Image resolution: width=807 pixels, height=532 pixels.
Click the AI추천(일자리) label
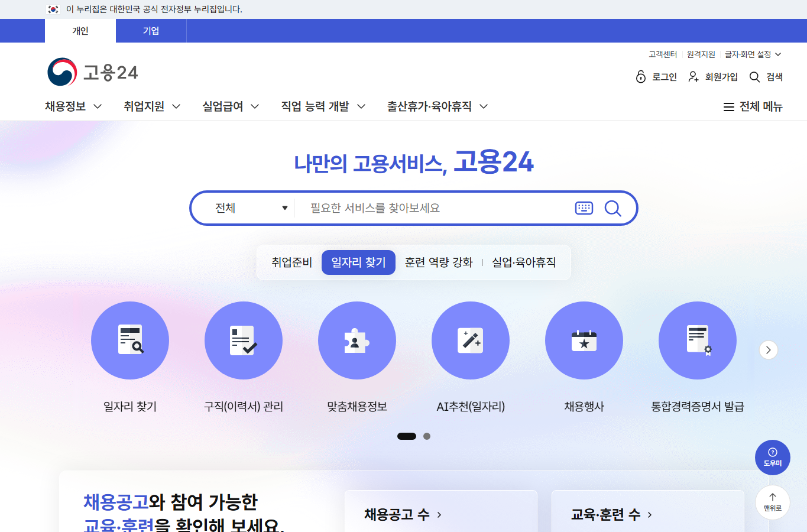pos(471,407)
